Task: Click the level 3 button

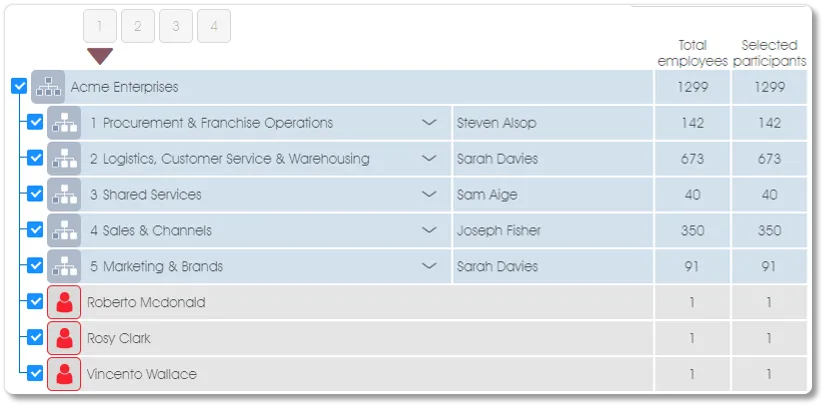Action: (x=176, y=27)
